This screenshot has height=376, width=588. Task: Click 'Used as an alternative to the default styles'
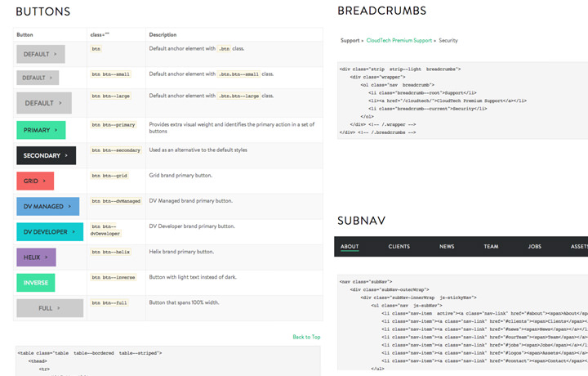click(x=198, y=150)
